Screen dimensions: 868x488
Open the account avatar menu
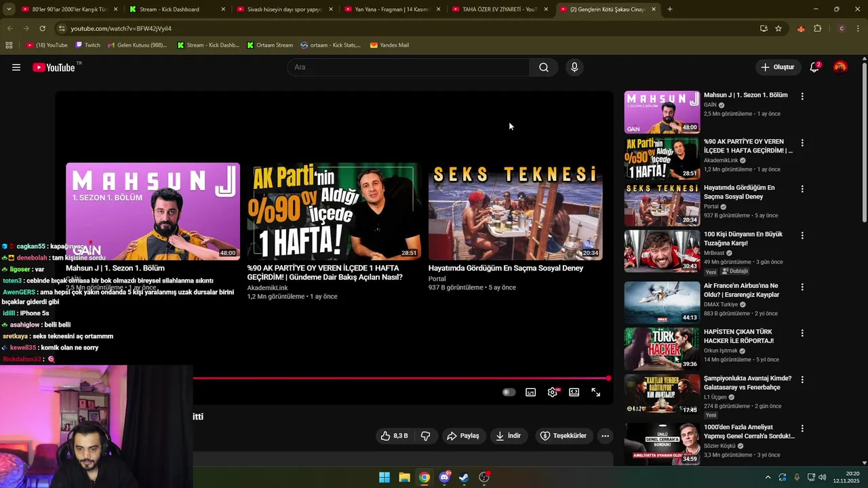(840, 67)
